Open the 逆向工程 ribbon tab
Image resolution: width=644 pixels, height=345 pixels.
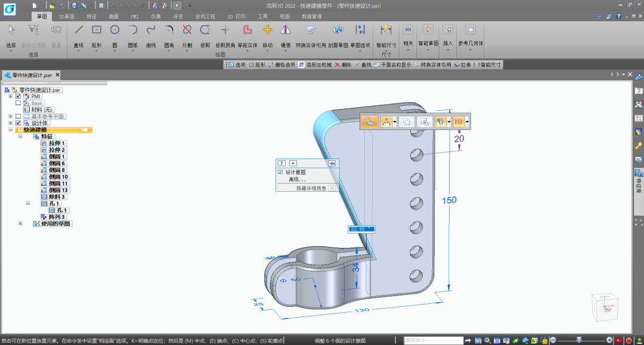[205, 17]
